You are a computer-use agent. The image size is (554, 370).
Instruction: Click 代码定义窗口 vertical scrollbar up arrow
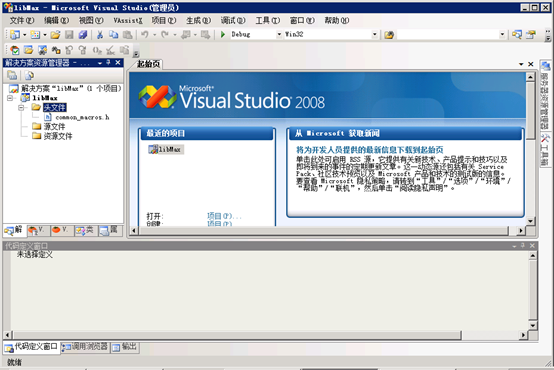click(533, 256)
